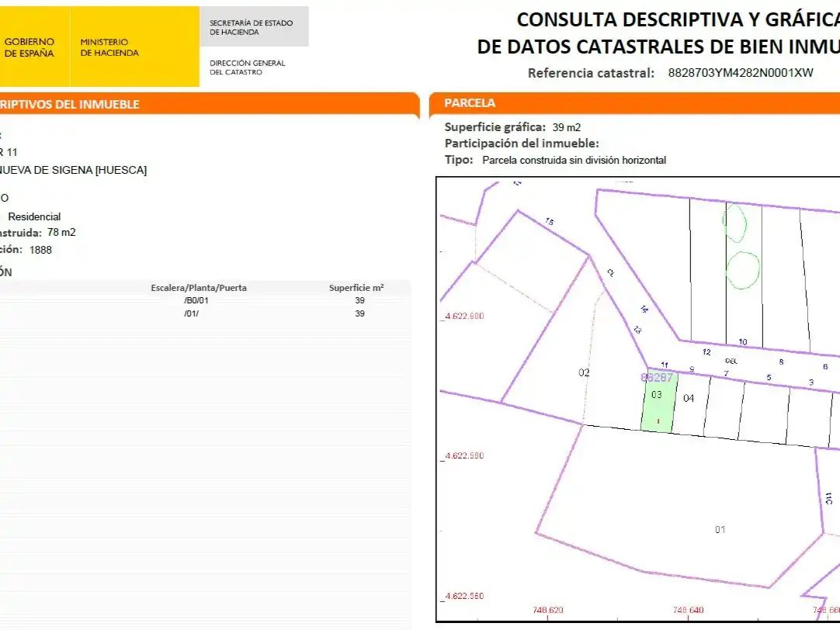
Task: Click the block number 88287 label on map
Action: pos(657,377)
